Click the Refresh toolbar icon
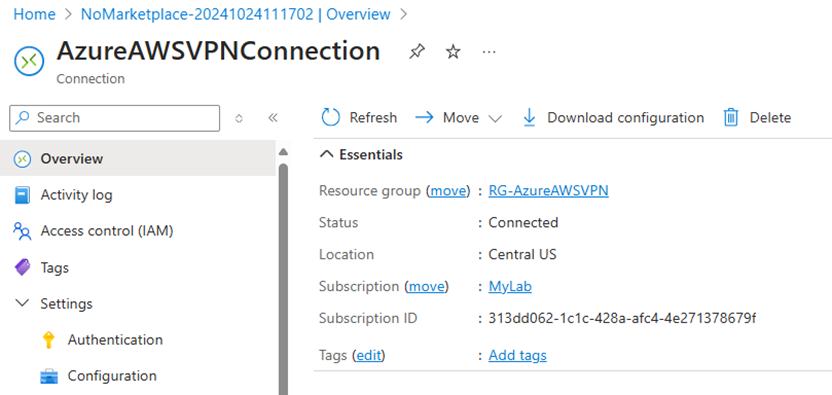 pos(331,117)
